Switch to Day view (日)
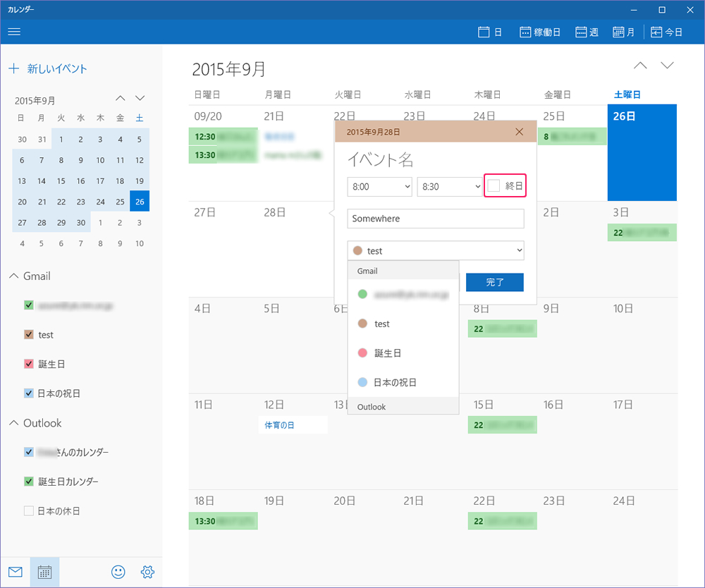Viewport: 705px width, 588px height. tap(490, 32)
